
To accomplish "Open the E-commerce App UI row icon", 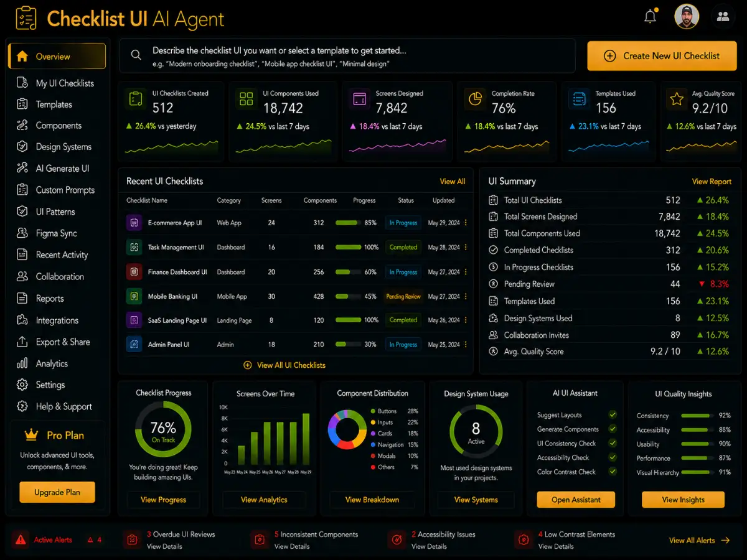I will [134, 223].
